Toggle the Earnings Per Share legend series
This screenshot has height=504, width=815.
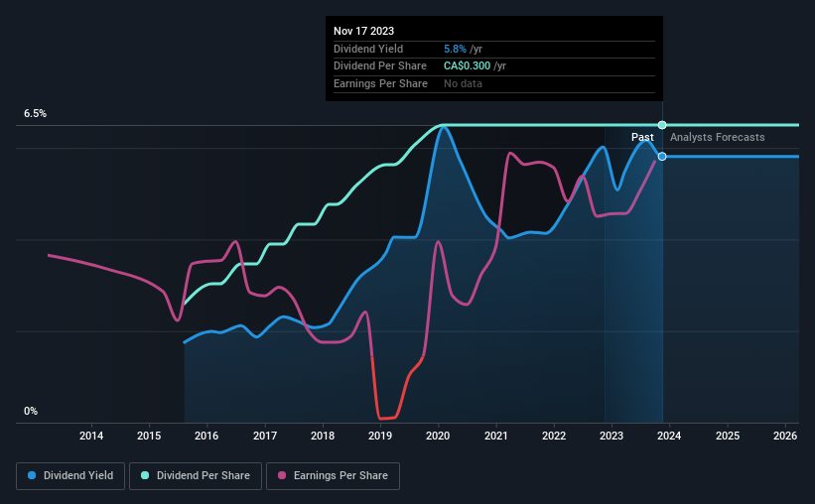pos(333,476)
